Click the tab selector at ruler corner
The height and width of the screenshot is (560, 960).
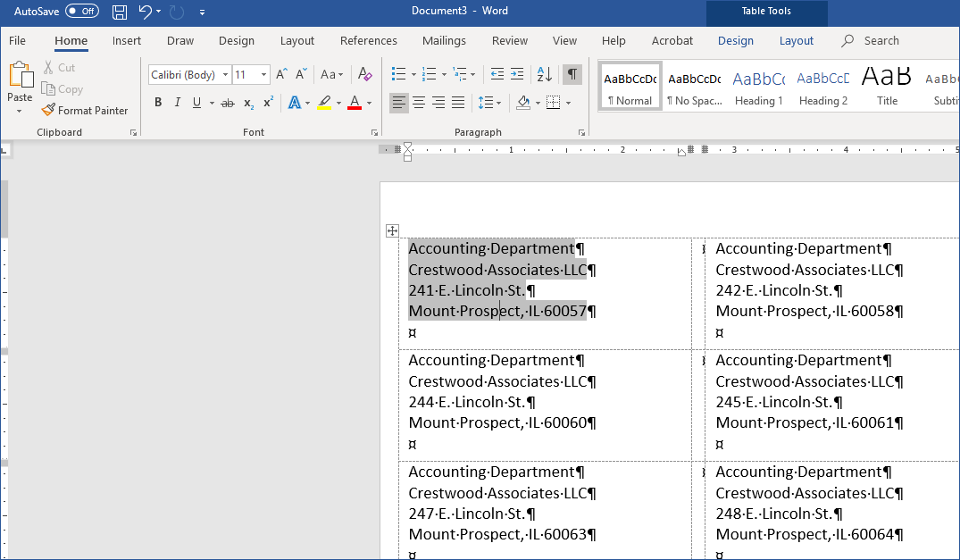(4, 149)
